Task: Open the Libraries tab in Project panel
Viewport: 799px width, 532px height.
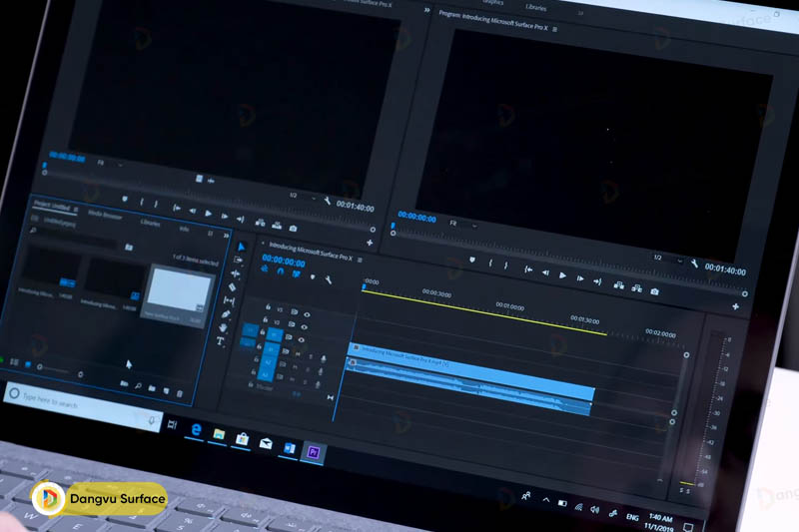Action: [x=150, y=222]
